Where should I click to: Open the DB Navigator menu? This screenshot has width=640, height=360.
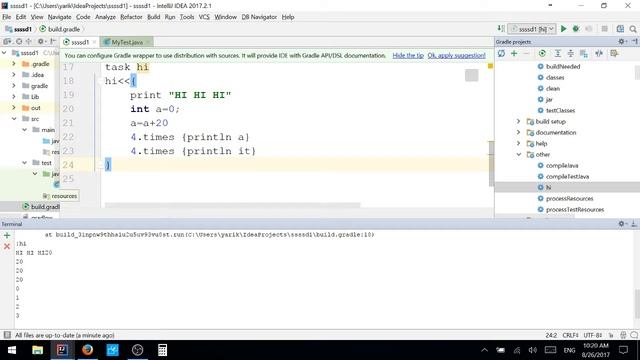[259, 17]
